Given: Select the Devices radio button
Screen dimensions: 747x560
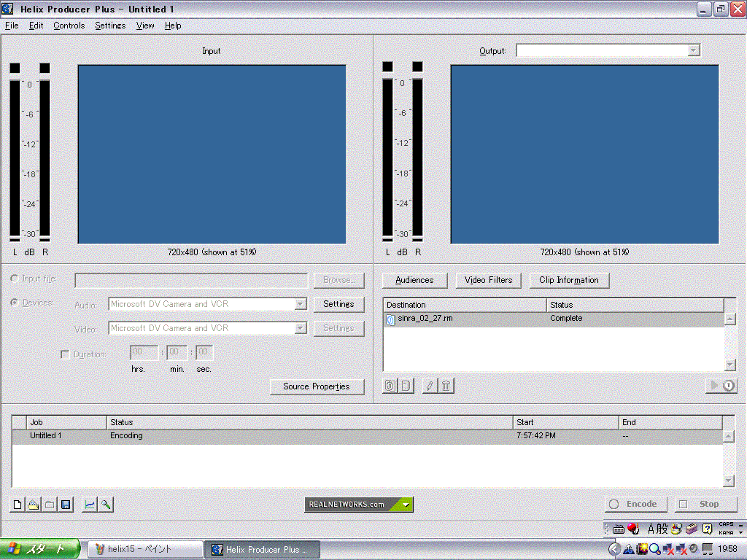Looking at the screenshot, I should pos(15,303).
